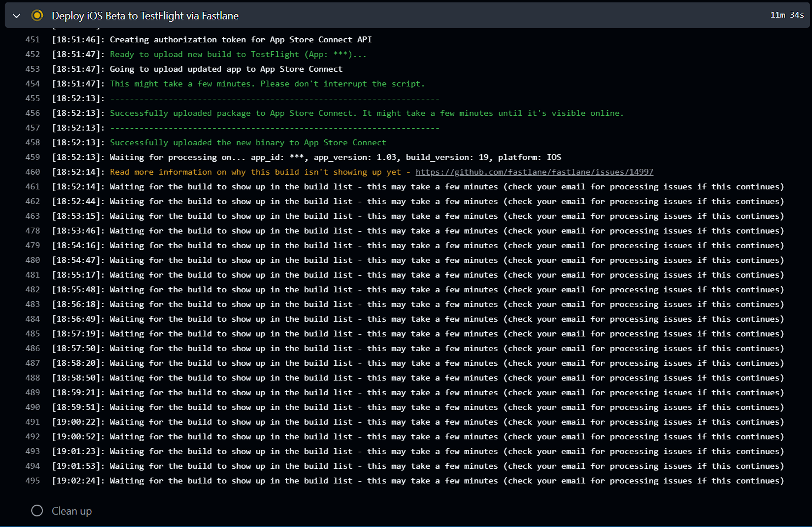This screenshot has width=812, height=527.
Task: Select log line number 452
Action: pos(33,54)
